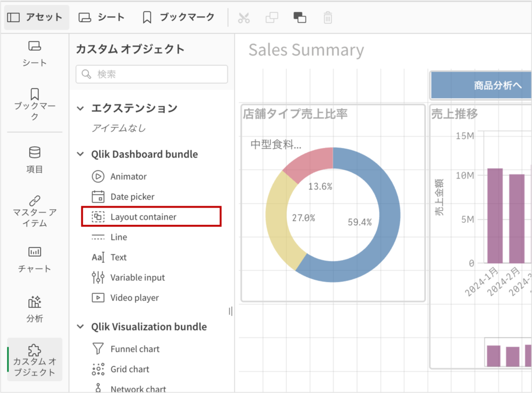Click the Grid chart icon

pos(98,369)
